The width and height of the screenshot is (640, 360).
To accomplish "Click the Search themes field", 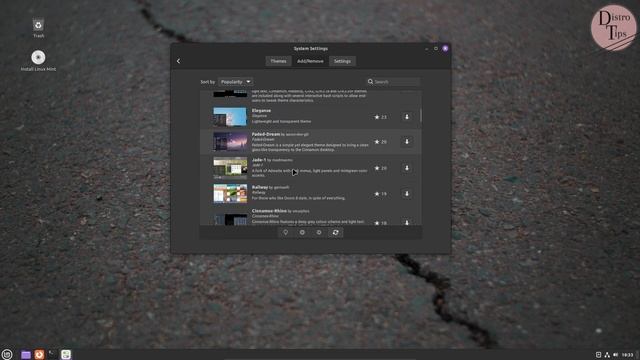I will [x=393, y=82].
